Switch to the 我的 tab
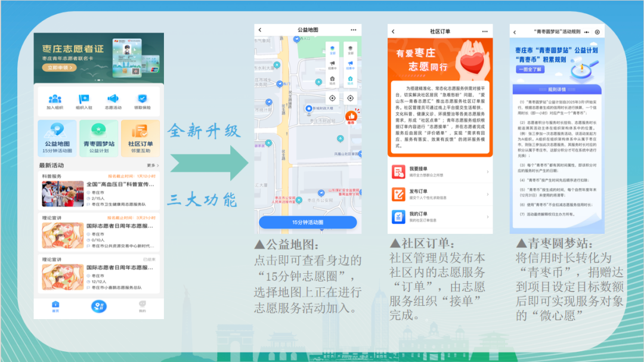Viewport: 644px width, 362px height. [142, 307]
